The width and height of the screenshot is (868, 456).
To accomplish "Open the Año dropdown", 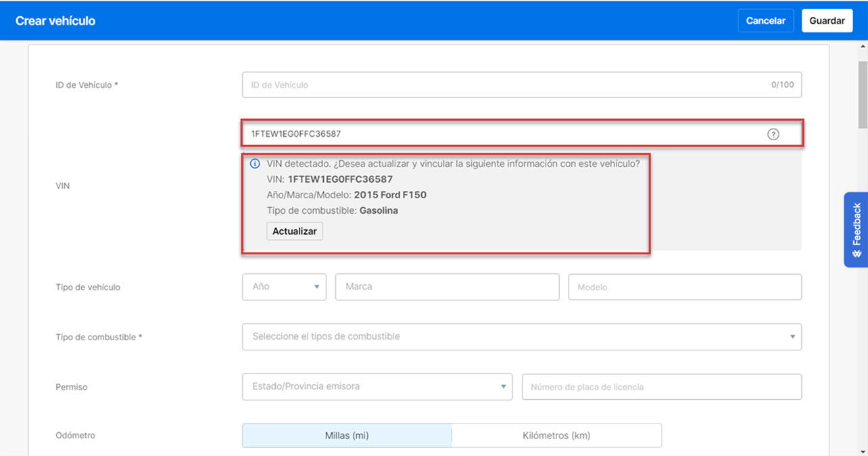I will pos(285,286).
